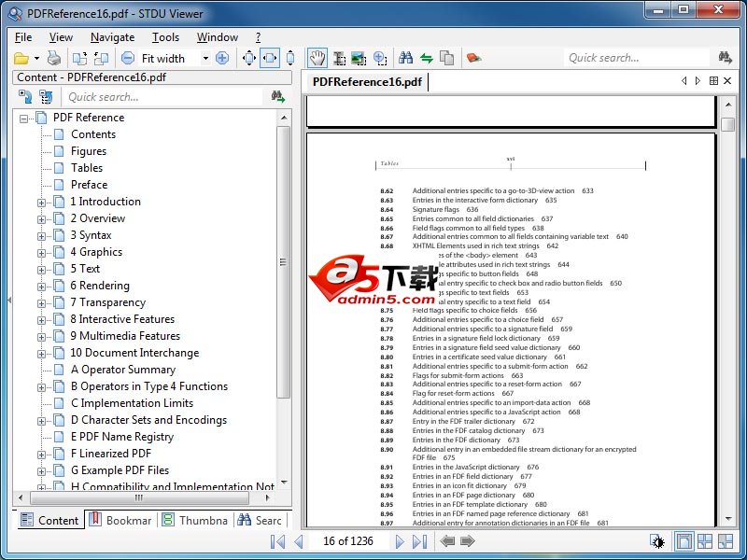Run search in Content panel binoculars icon

(x=277, y=97)
